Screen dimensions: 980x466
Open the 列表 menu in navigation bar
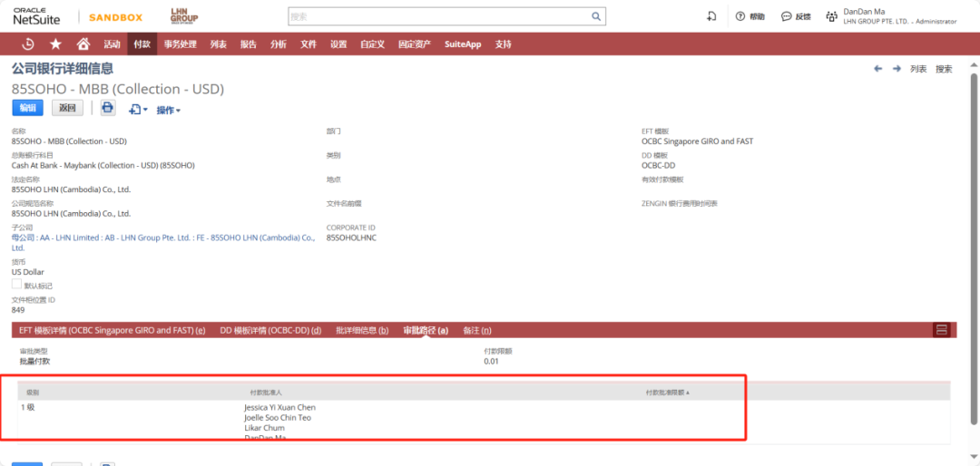[x=218, y=44]
